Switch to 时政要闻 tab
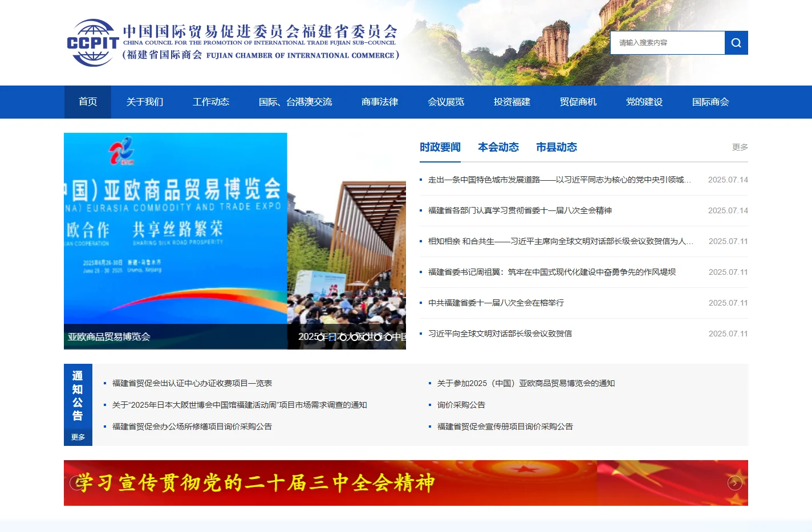Screen dimensions: 812x532 coord(440,147)
